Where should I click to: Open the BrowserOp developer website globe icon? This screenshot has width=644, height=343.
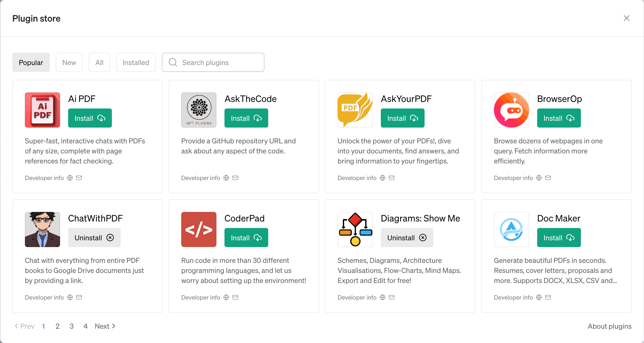539,178
